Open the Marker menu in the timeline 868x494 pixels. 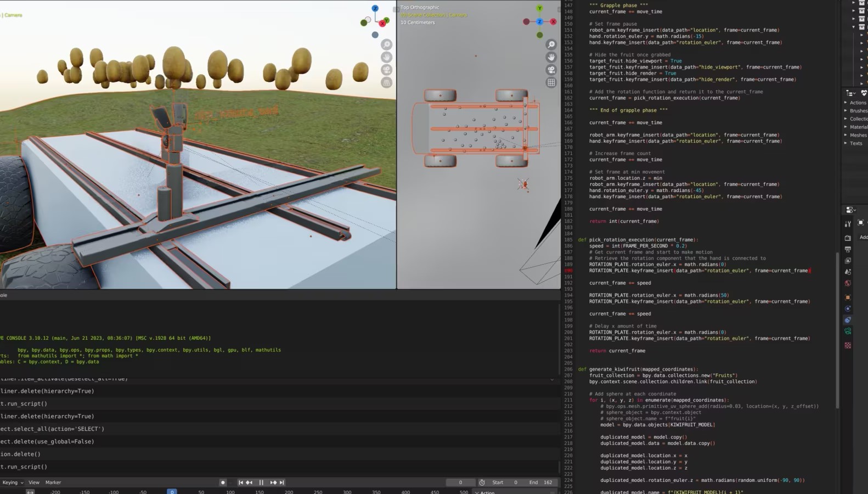pos(53,482)
